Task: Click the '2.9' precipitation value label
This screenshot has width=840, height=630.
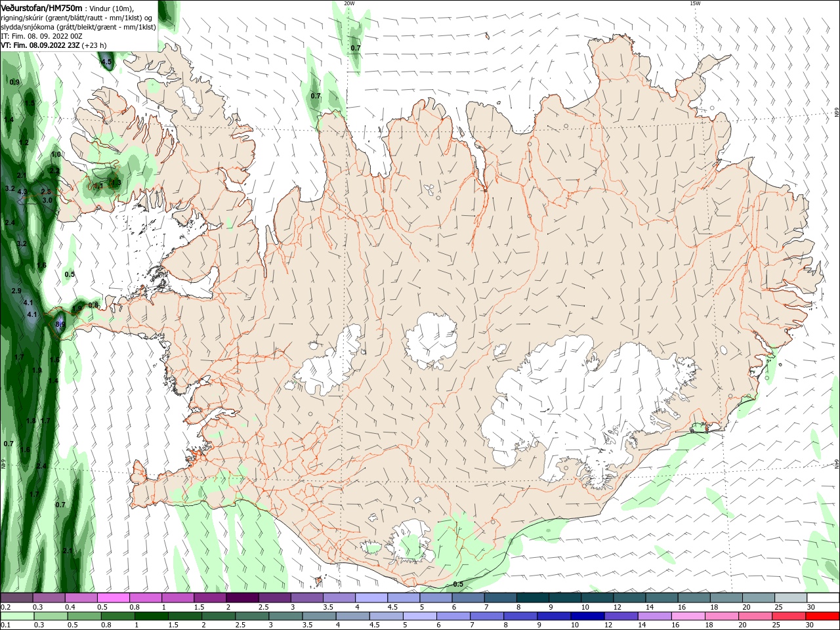Action: tap(16, 291)
